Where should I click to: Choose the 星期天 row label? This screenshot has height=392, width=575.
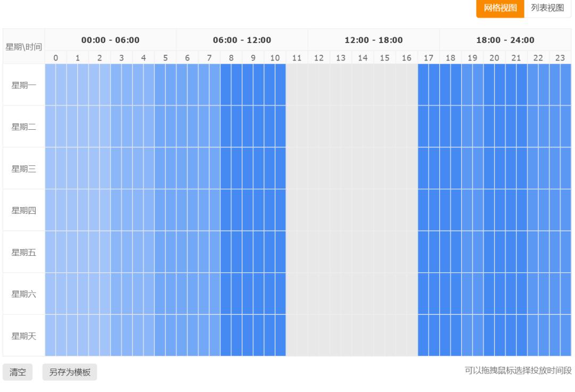24,336
